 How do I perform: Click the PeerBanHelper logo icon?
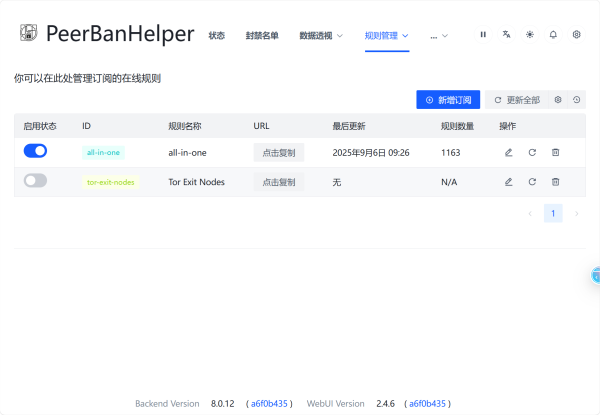tap(28, 33)
